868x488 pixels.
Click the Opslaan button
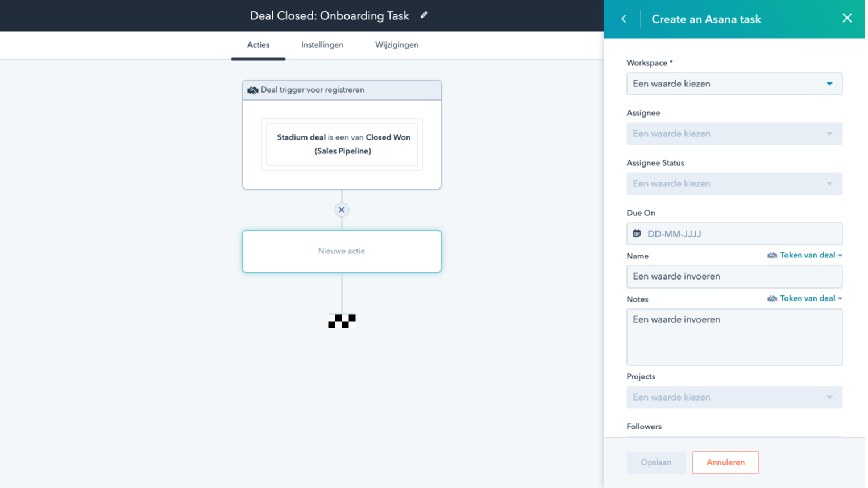pyautogui.click(x=655, y=462)
